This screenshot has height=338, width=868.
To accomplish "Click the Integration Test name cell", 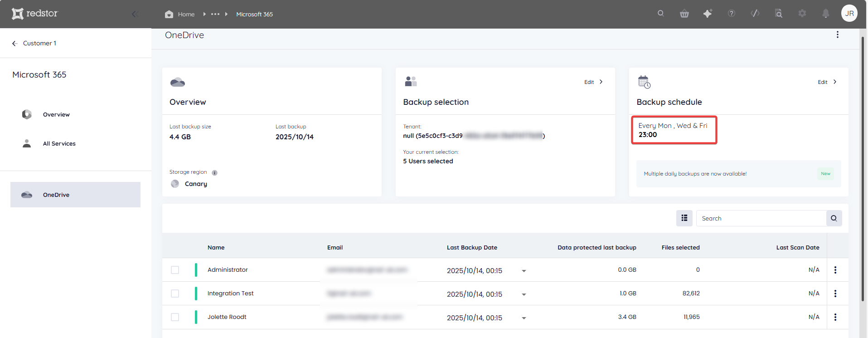I will (x=230, y=293).
